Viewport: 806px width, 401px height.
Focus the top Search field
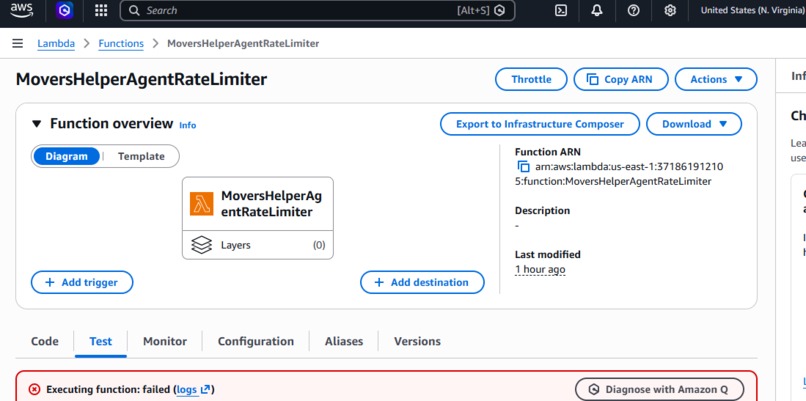pos(317,10)
